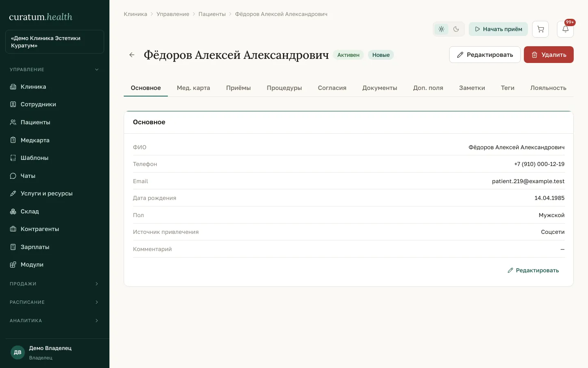Open Зарплаты via its sidebar icon
Viewport: 588px width, 368px height.
(x=13, y=247)
